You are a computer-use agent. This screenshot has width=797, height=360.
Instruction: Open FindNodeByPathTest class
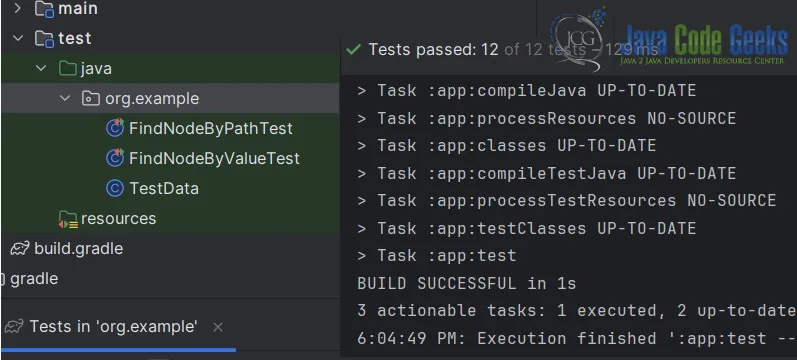[x=210, y=129]
